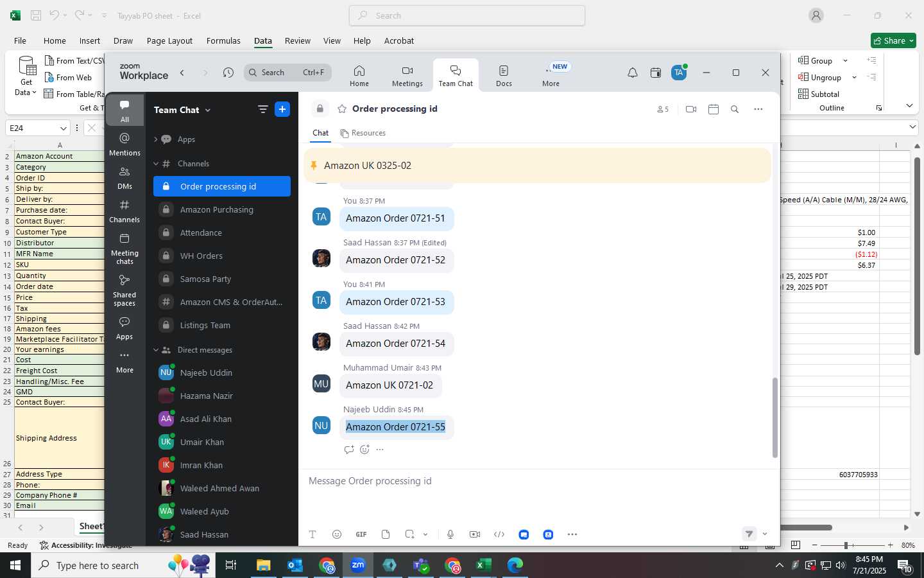This screenshot has height=578, width=924.
Task: Open Zoom notifications bell
Action: pos(633,73)
